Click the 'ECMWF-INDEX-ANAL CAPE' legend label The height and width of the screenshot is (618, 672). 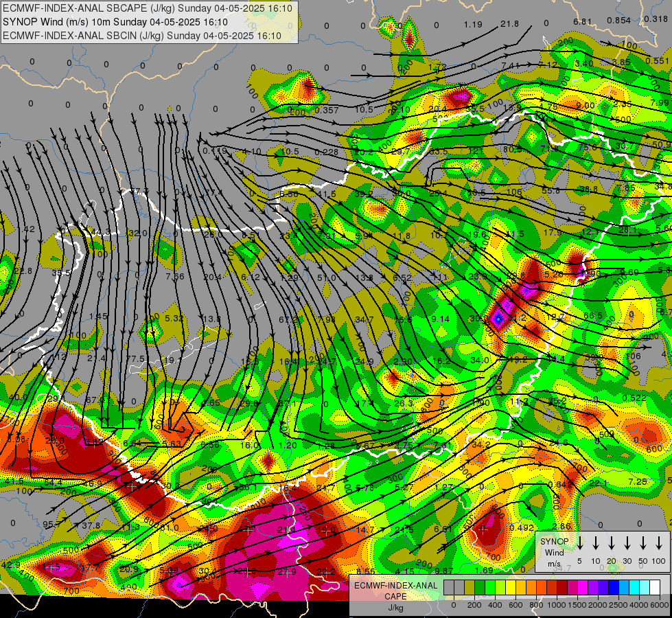click(395, 591)
